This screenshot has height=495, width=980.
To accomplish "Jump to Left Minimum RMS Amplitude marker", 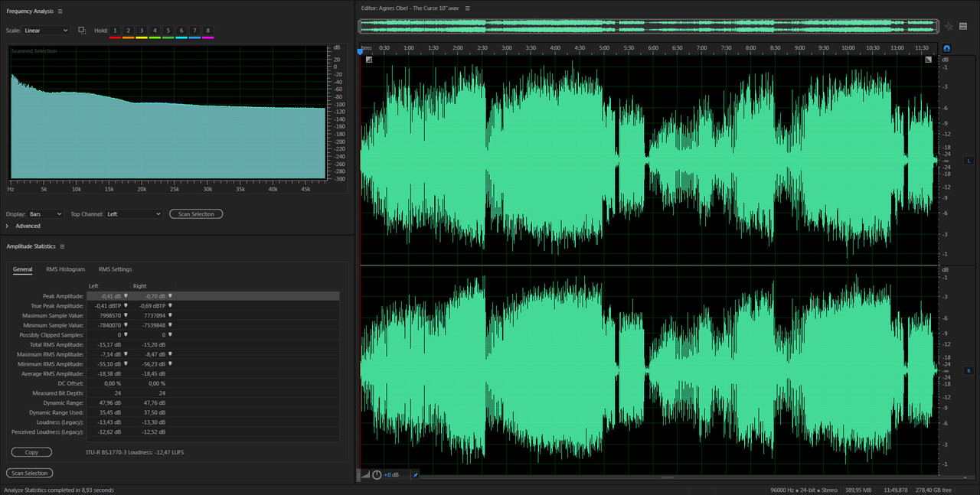I will (x=126, y=364).
